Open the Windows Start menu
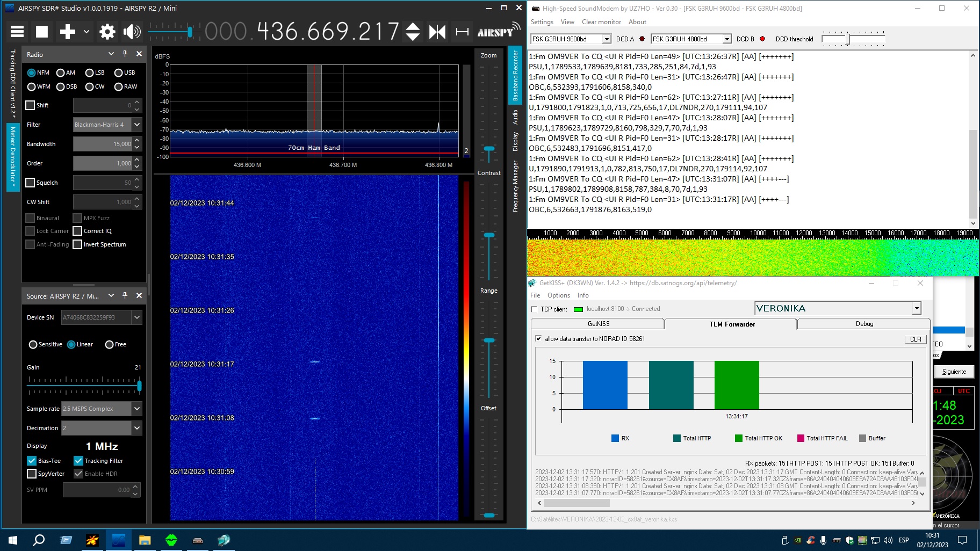This screenshot has width=980, height=551. (x=13, y=540)
